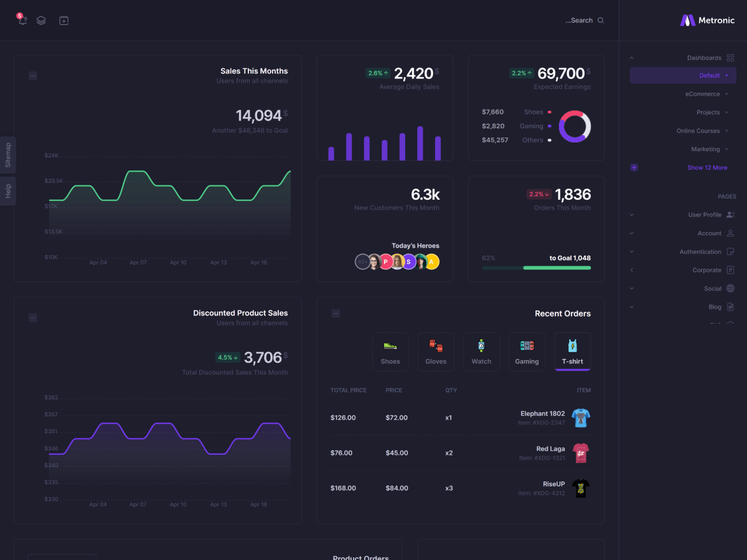
Task: Open Recent Orders options menu
Action: tap(336, 314)
